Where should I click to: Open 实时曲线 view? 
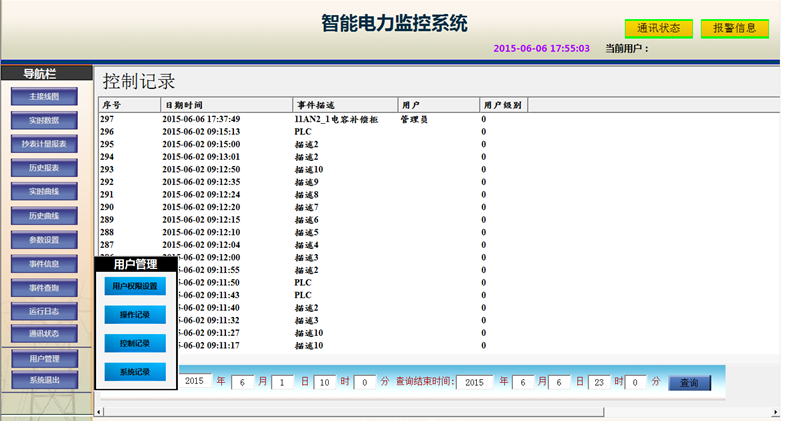pos(44,192)
